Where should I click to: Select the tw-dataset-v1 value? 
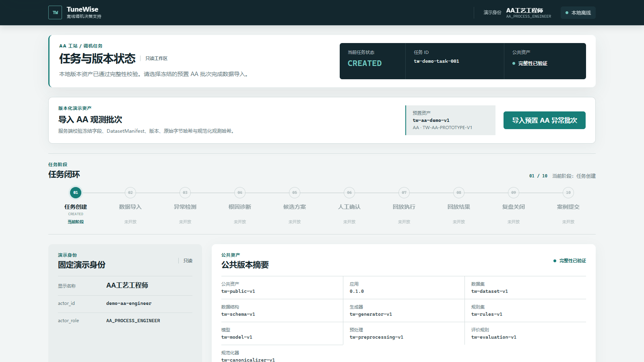pyautogui.click(x=489, y=291)
